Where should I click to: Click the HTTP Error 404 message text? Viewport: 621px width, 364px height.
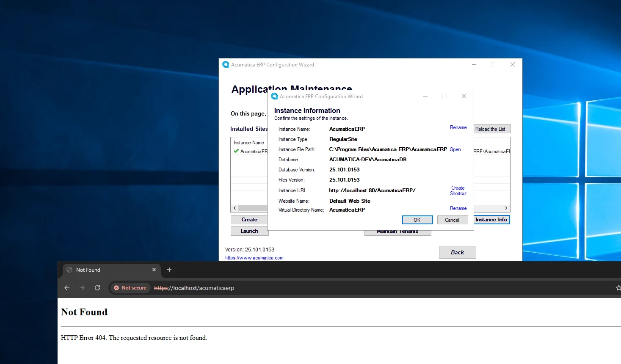coord(134,338)
